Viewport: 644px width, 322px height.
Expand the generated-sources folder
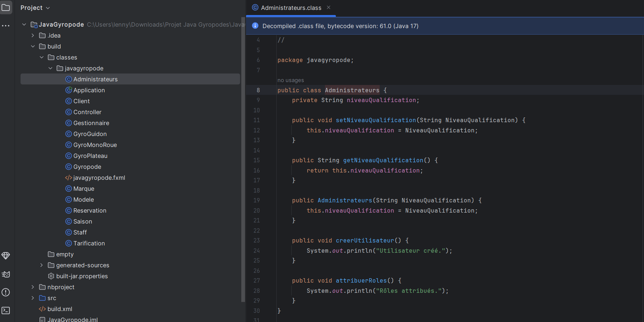pyautogui.click(x=41, y=265)
